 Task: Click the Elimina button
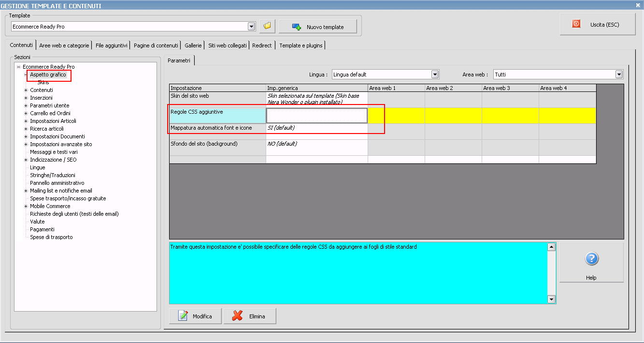tap(250, 316)
